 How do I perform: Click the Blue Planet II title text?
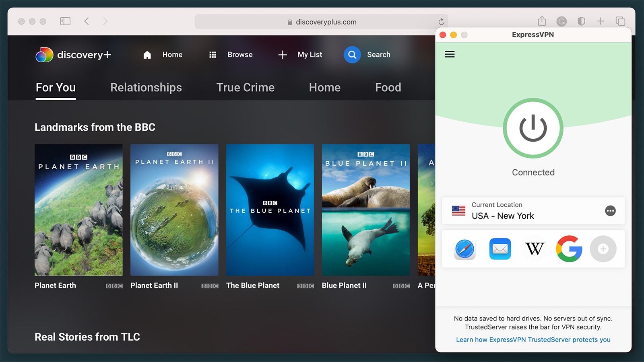pyautogui.click(x=344, y=286)
